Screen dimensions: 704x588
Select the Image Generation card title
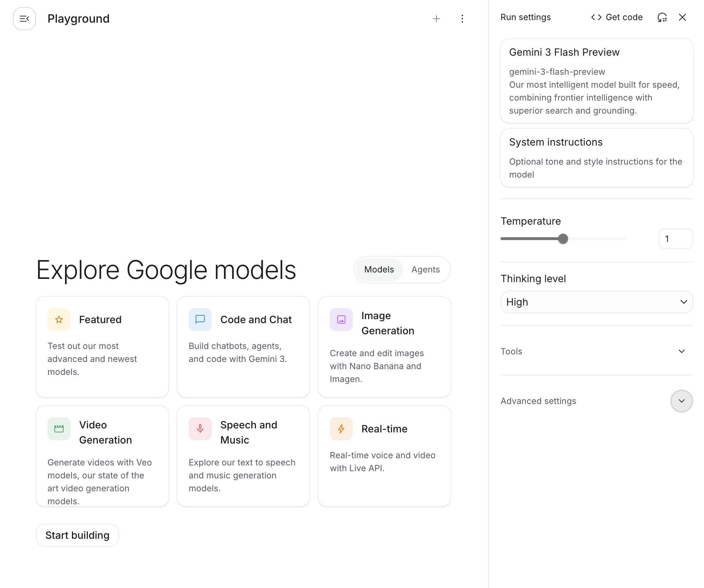[388, 323]
